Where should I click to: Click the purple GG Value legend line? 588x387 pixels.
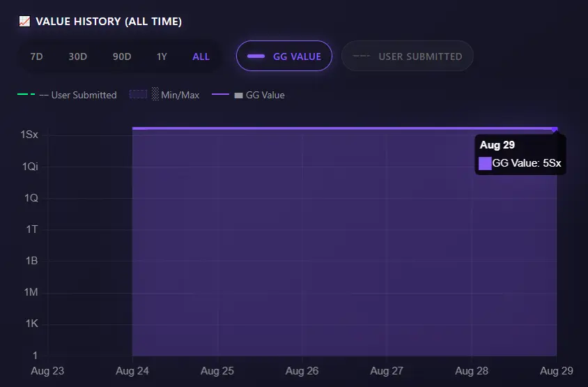(220, 94)
